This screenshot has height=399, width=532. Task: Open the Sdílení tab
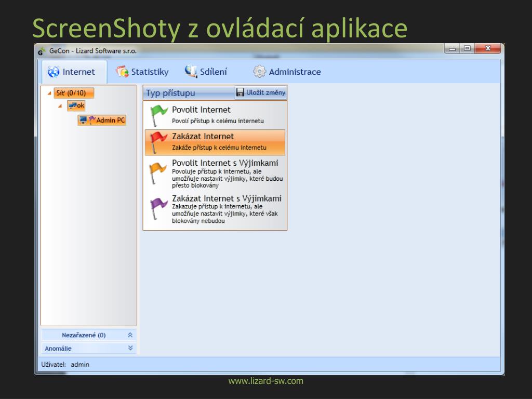[x=206, y=72]
